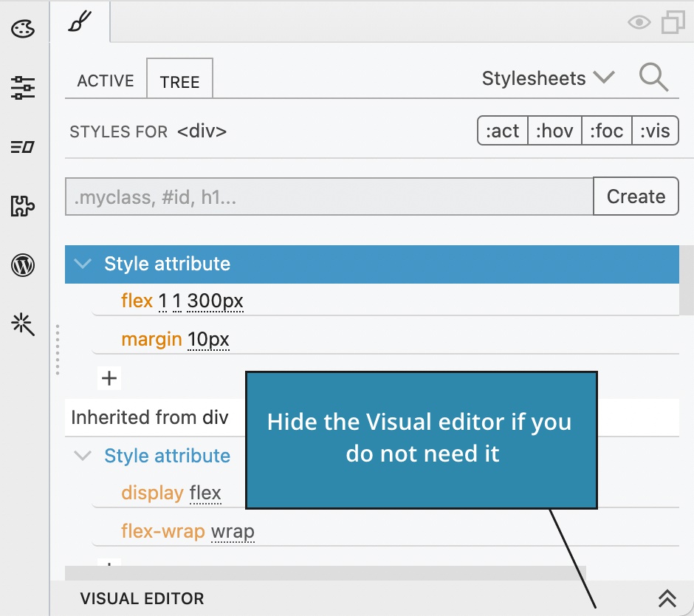Viewport: 694px width, 616px height.
Task: Focus the .myclass selector input field
Action: coord(329,196)
